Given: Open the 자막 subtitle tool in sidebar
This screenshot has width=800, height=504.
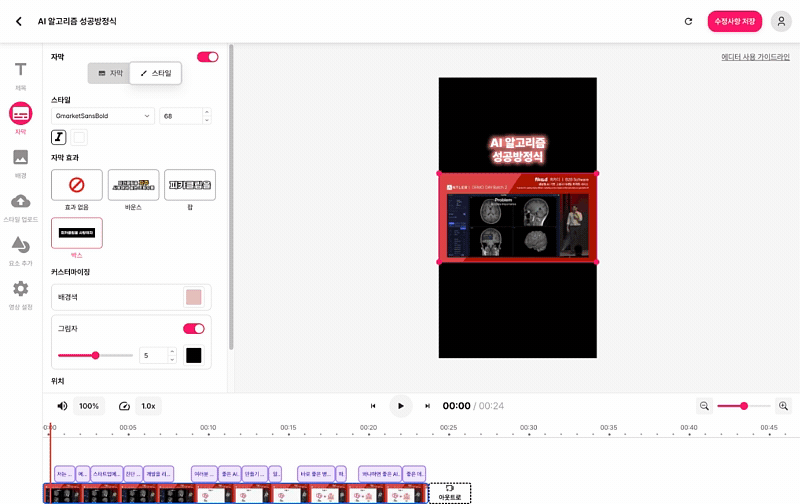Looking at the screenshot, I should point(20,118).
